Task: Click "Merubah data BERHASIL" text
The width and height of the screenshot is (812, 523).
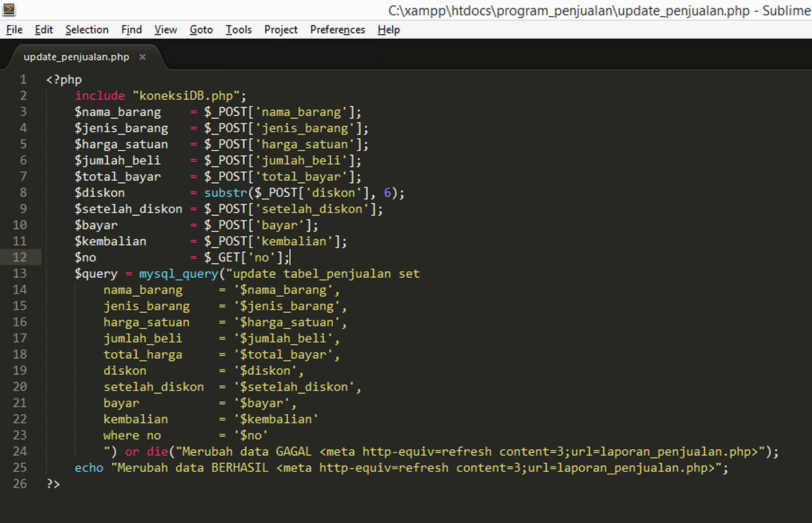Action: 193,468
